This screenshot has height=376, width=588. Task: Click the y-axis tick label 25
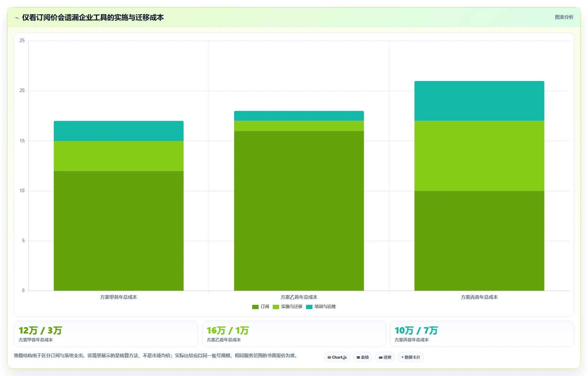[22, 41]
